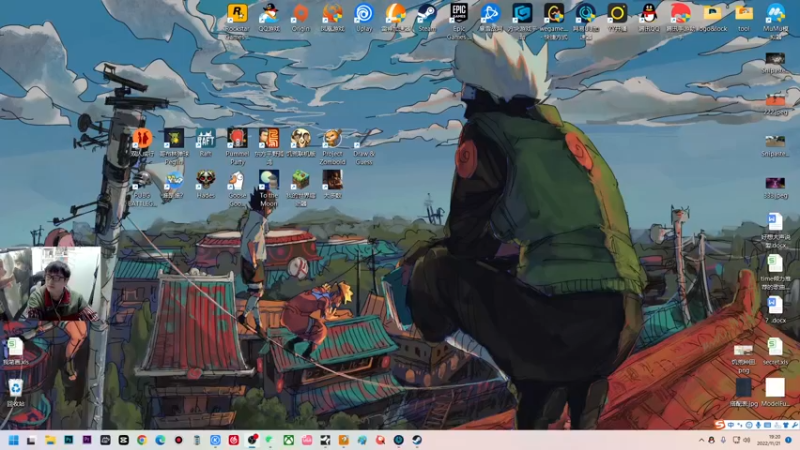Open Steam from the taskbar
Viewport: 800px width, 450px height.
pyautogui.click(x=417, y=440)
